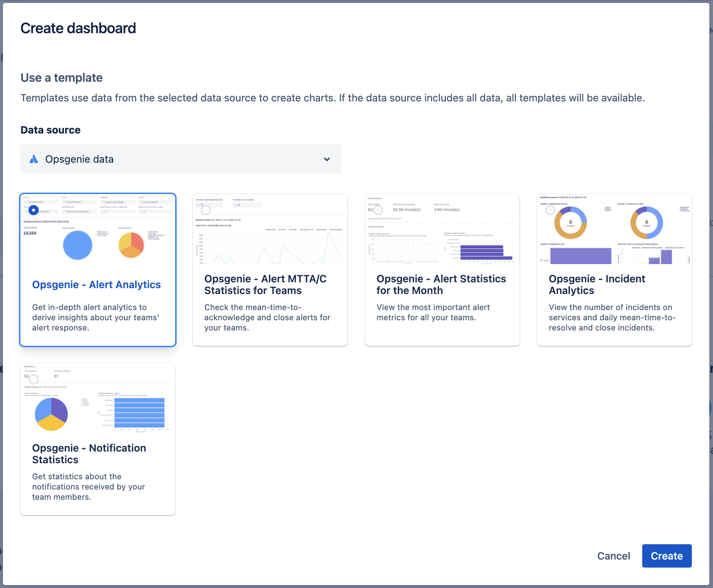
Task: Select the Alert MTTA/C Statistics radio button
Action: point(206,210)
